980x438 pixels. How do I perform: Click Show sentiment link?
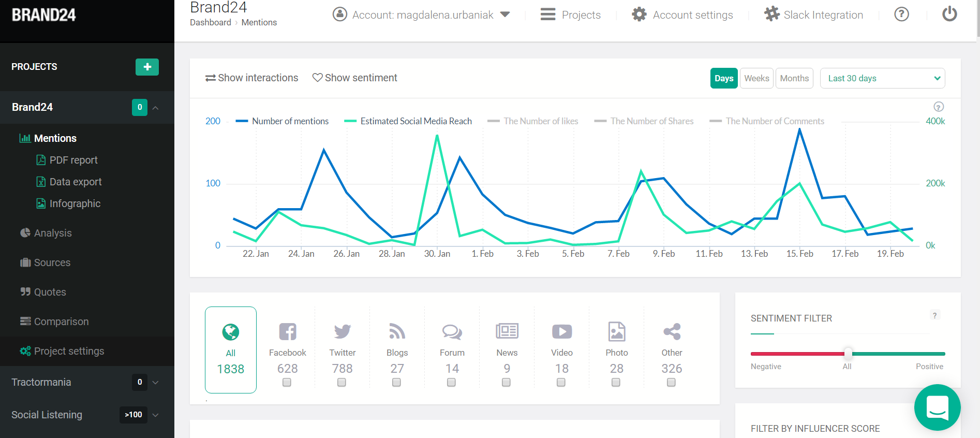click(x=355, y=78)
